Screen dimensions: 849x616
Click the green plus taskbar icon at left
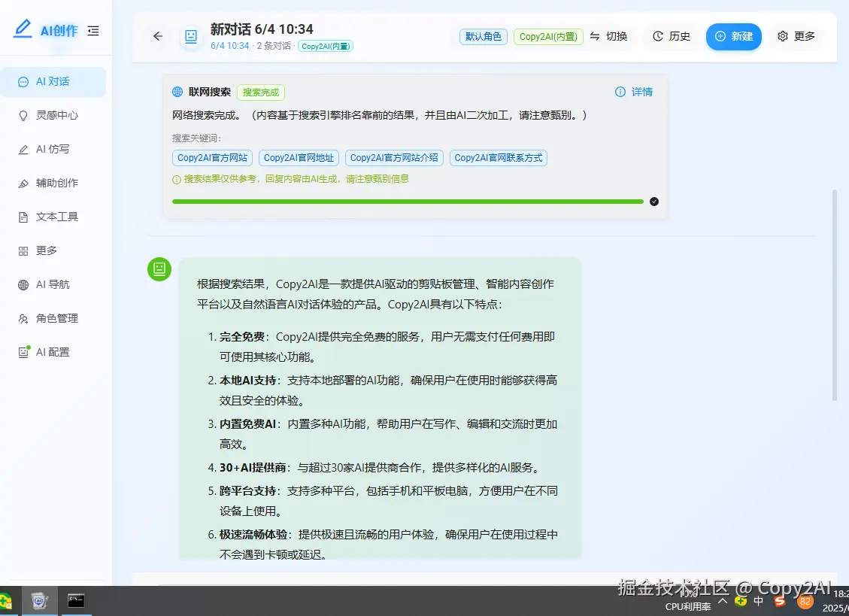(x=5, y=602)
